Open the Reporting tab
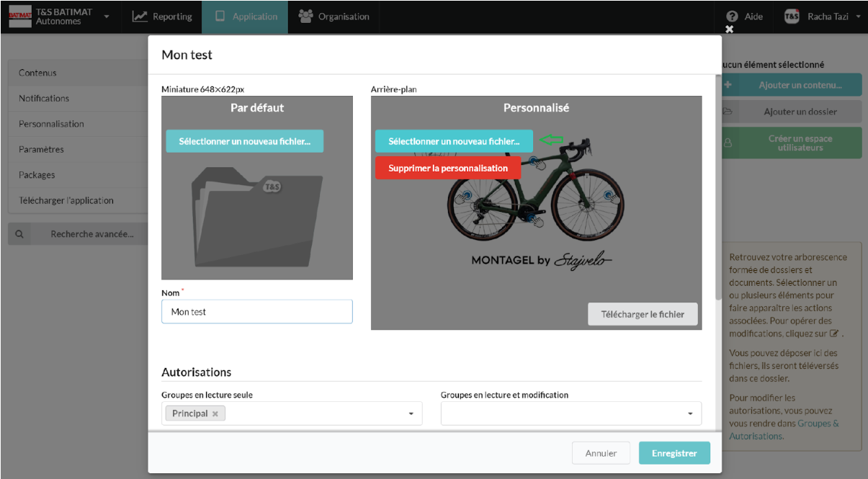This screenshot has height=479, width=868. pos(162,17)
